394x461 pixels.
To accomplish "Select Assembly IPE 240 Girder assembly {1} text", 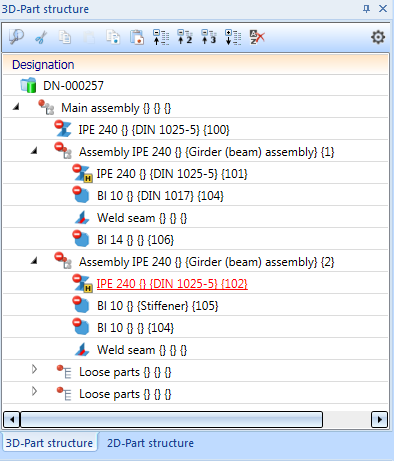I will pyautogui.click(x=207, y=152).
